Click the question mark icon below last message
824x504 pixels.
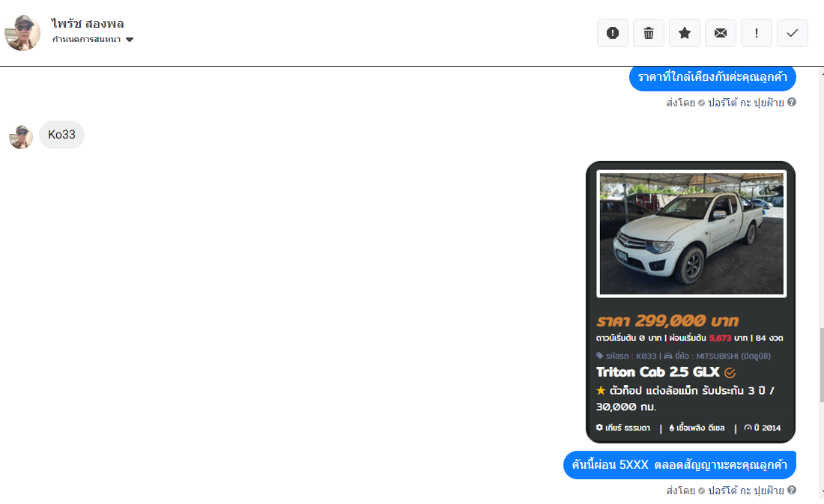pos(792,490)
